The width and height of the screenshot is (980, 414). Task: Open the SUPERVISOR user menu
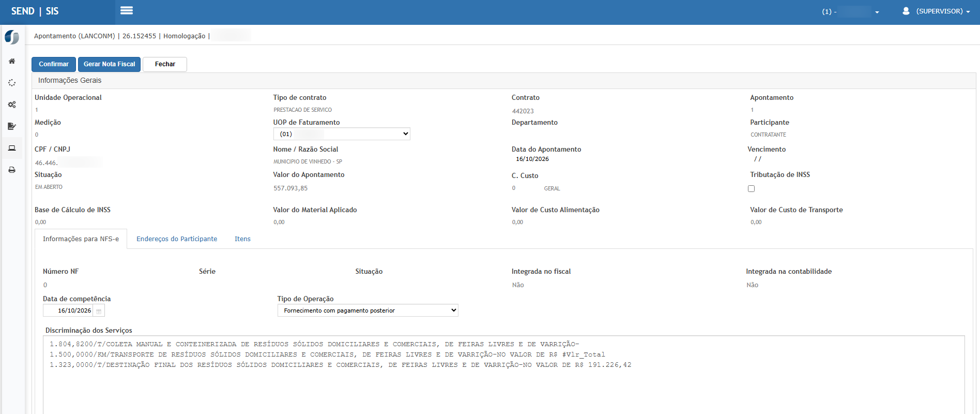click(936, 11)
